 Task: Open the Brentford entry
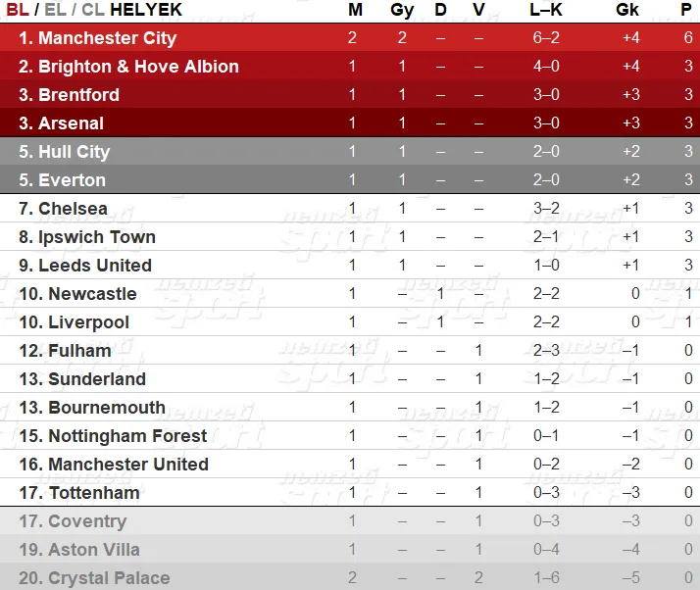pyautogui.click(x=350, y=95)
